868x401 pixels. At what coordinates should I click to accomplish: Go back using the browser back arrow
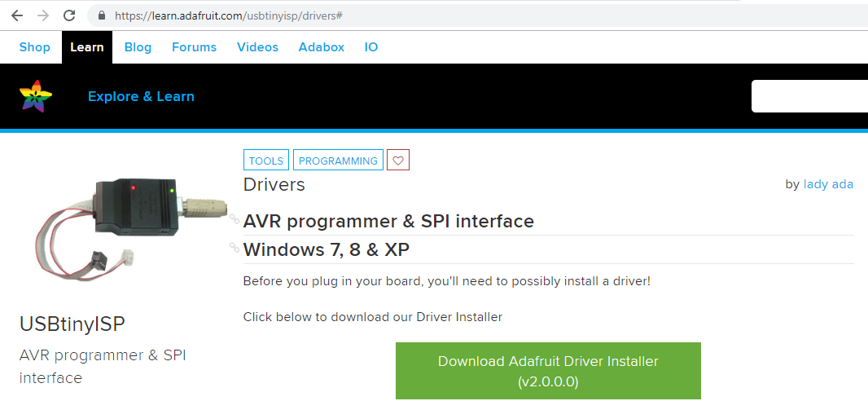pyautogui.click(x=17, y=15)
